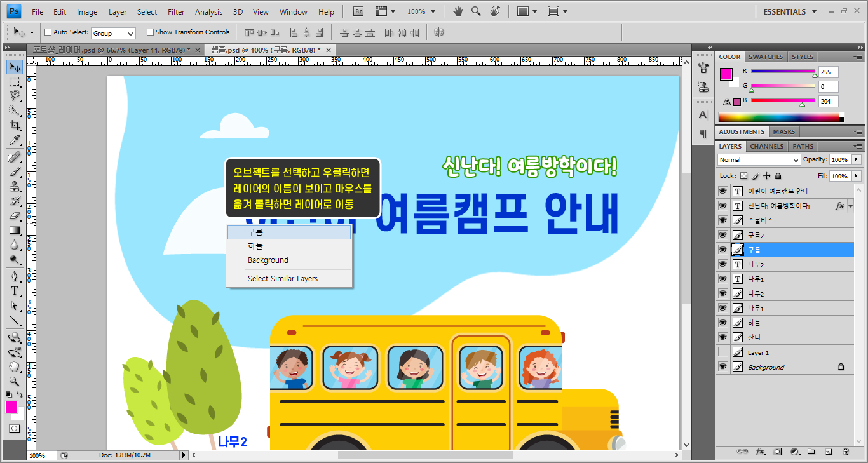Screen dimensions: 868x463
Task: Switch to the Channels tab
Action: (x=766, y=146)
